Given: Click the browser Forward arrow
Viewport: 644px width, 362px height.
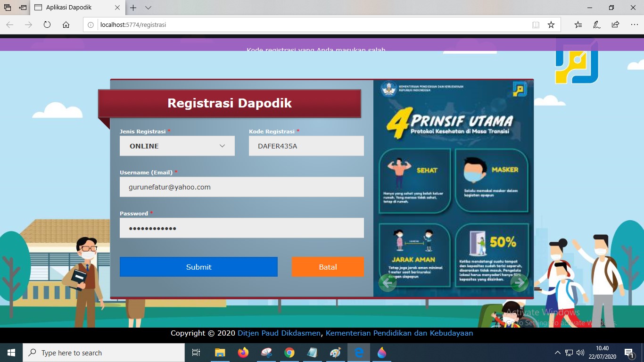Looking at the screenshot, I should coord(28,25).
